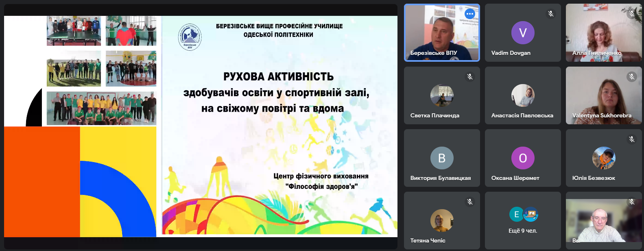The height and width of the screenshot is (251, 644).
Task: Click muted mic icon on Светка Плачинда tile
Action: (x=470, y=76)
